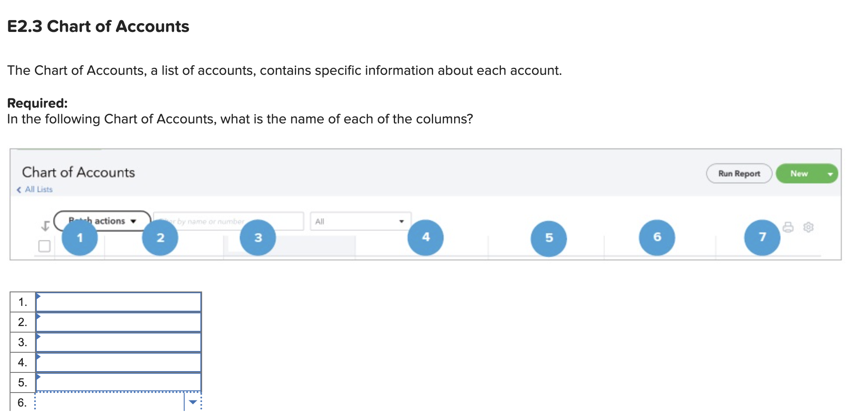Click the sort order arrow icon
This screenshot has width=868, height=414.
click(x=45, y=225)
